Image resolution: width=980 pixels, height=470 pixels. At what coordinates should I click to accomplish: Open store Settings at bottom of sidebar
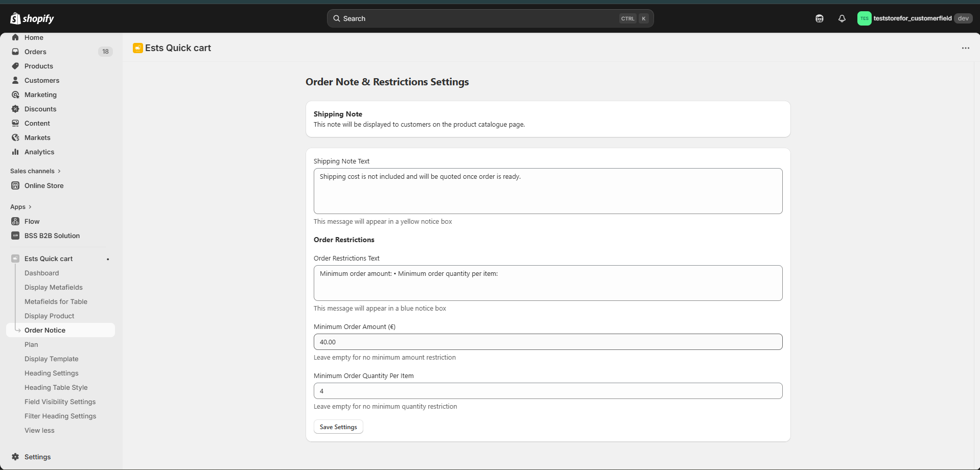[37, 457]
